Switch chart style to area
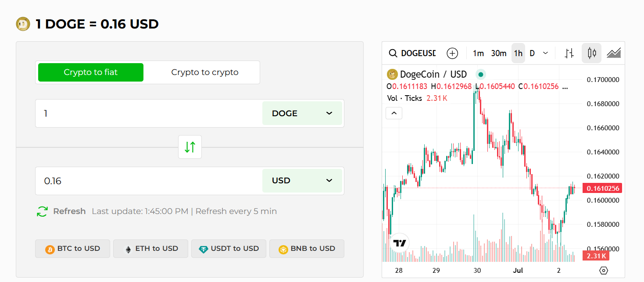Viewport: 644px width, 282px height. 614,53
